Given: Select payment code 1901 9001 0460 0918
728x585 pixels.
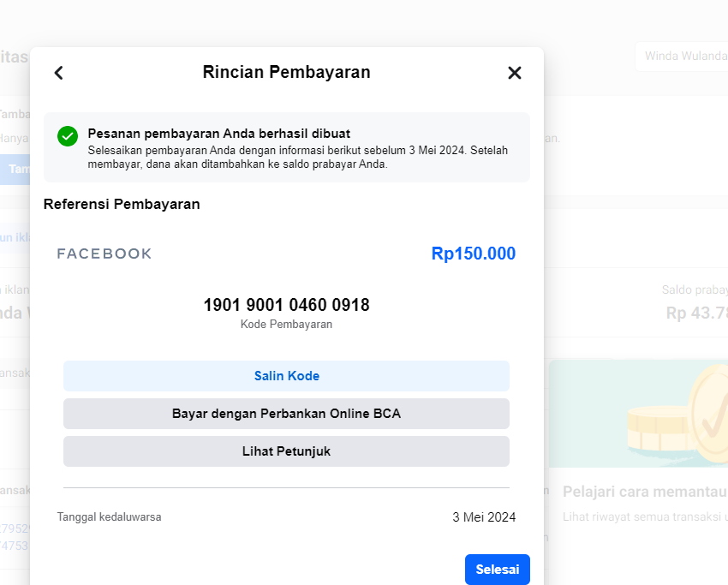Looking at the screenshot, I should tap(286, 305).
